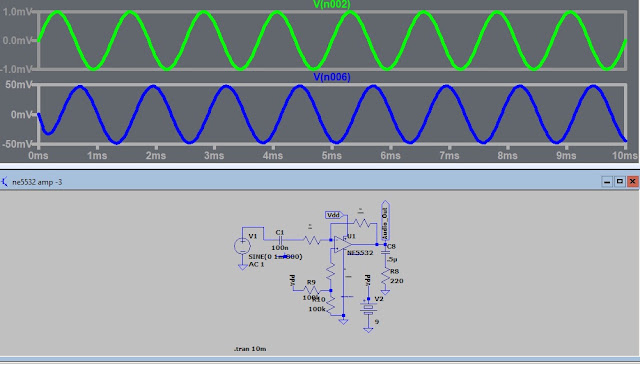This screenshot has height=365, width=640.
Task: Click the U1 NE5532 op-amp triangle
Action: click(x=342, y=244)
